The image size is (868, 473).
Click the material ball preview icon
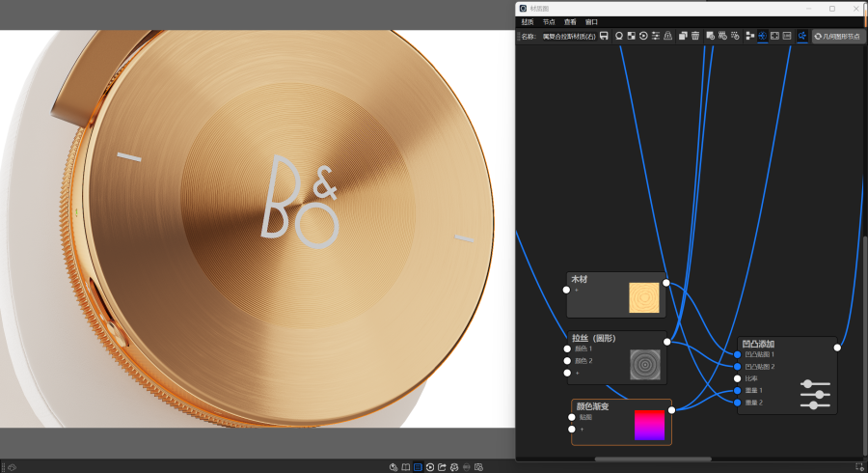tap(619, 36)
